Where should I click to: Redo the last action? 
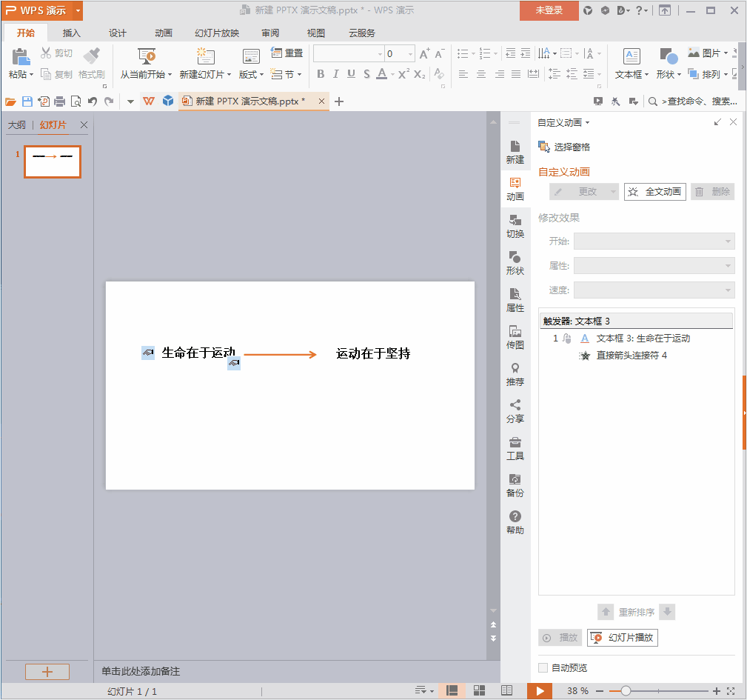coord(109,101)
